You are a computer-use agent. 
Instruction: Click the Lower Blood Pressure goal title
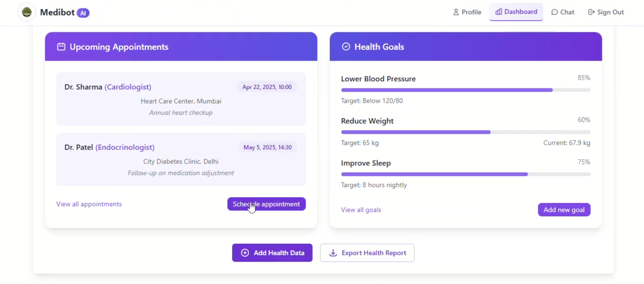[x=378, y=79]
